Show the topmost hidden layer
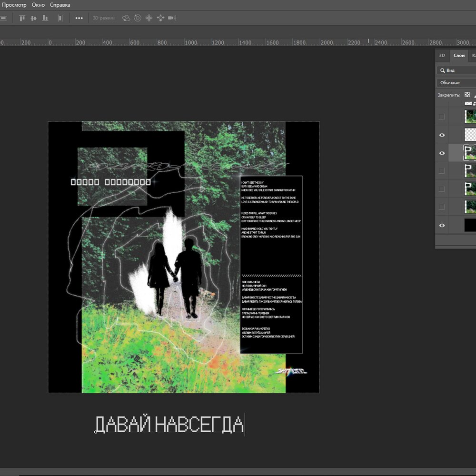Image resolution: width=476 pixels, height=476 pixels. (442, 117)
